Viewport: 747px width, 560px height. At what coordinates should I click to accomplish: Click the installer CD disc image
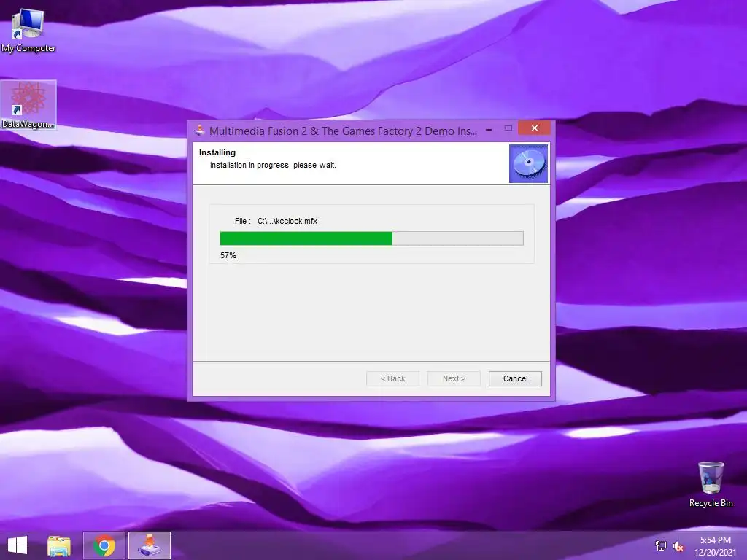click(528, 163)
